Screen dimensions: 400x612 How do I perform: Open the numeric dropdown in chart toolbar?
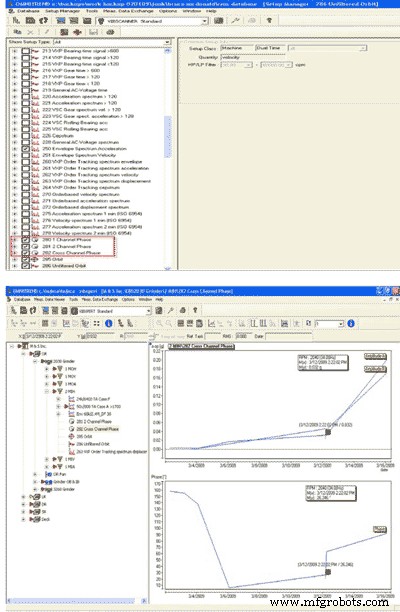(341, 324)
